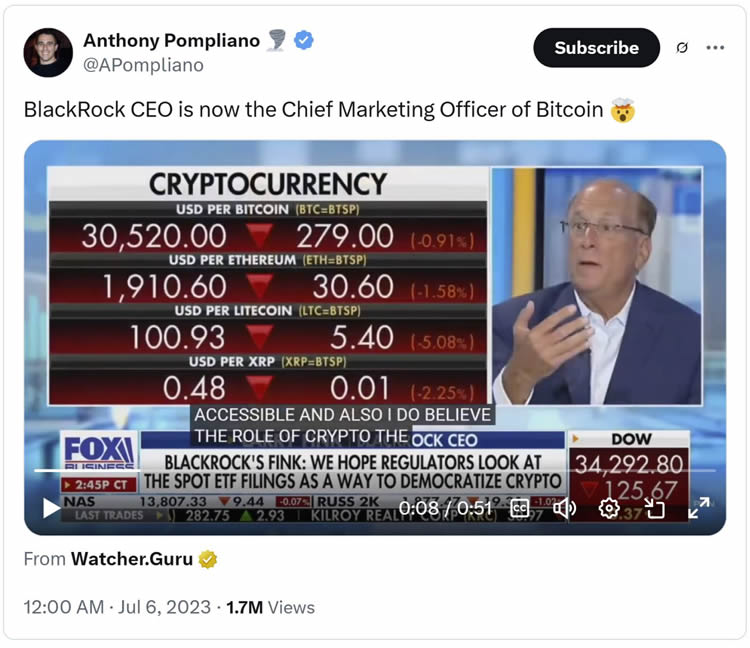This screenshot has width=750, height=648.
Task: Click the video time display 0:08 / 0:51
Action: tap(445, 508)
